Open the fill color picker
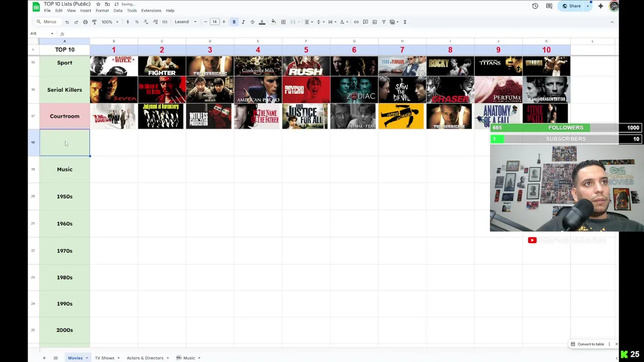Image resolution: width=644 pixels, height=362 pixels. 273,22
